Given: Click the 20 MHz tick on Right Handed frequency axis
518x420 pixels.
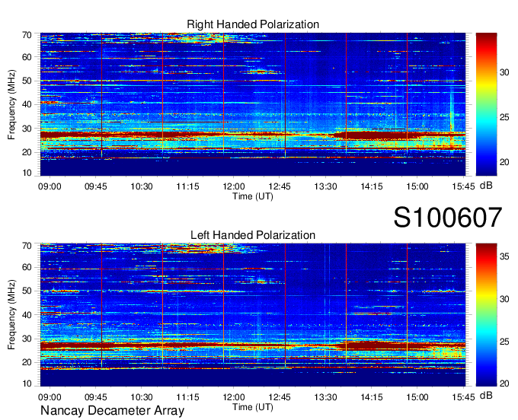Looking at the screenshot, I should 27,152.
